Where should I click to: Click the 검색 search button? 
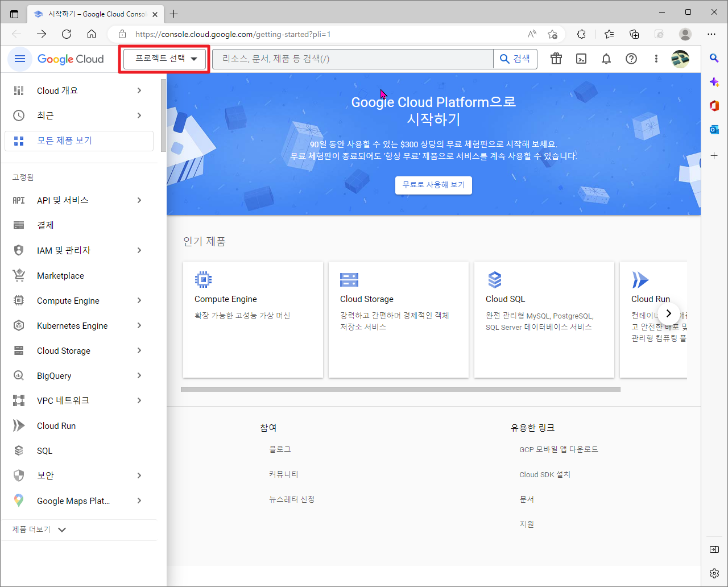point(515,59)
